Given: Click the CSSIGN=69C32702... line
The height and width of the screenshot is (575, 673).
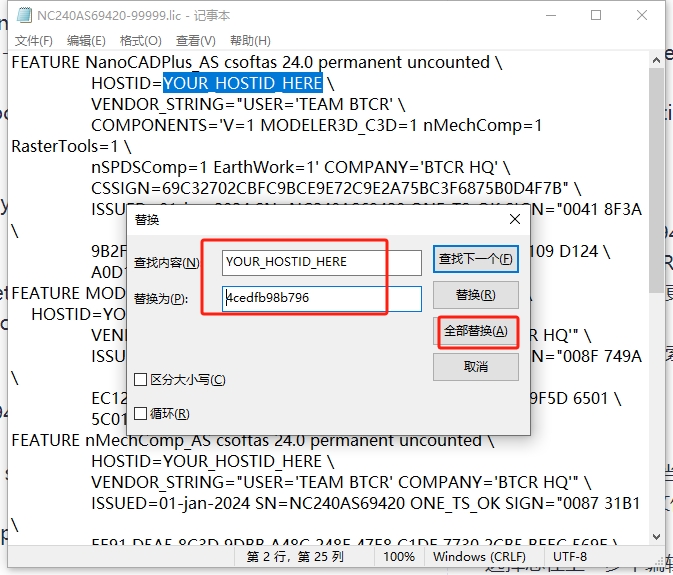Looking at the screenshot, I should (336, 188).
